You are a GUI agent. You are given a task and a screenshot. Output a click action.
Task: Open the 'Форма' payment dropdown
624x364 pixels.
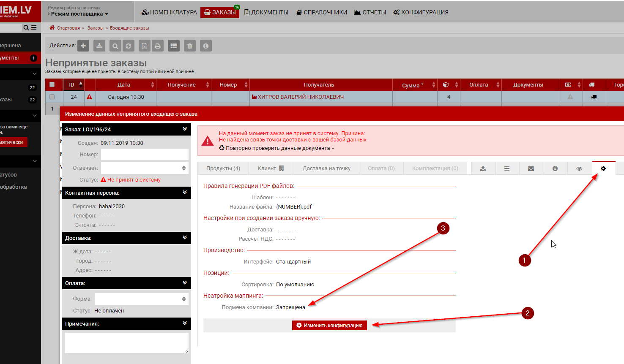pyautogui.click(x=141, y=299)
